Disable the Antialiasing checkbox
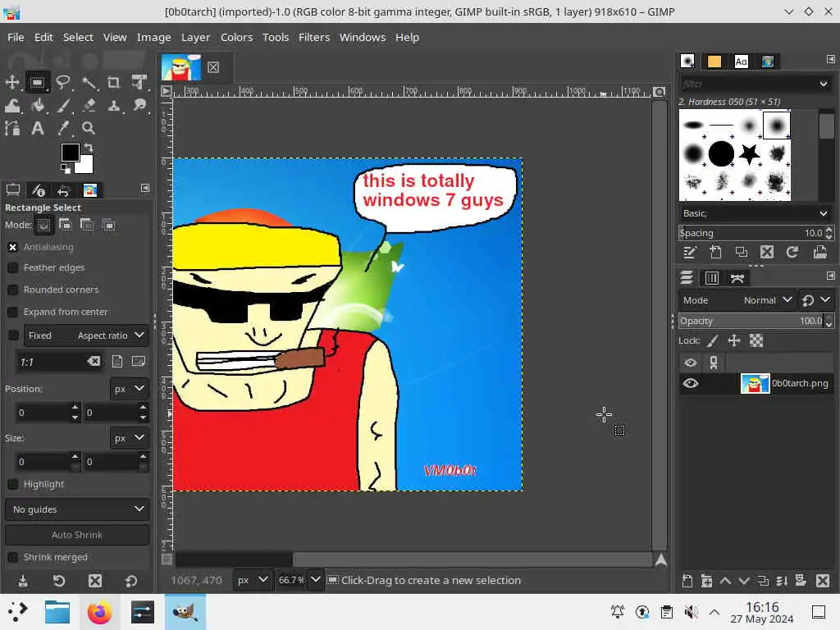Viewport: 840px width, 630px height. click(13, 247)
